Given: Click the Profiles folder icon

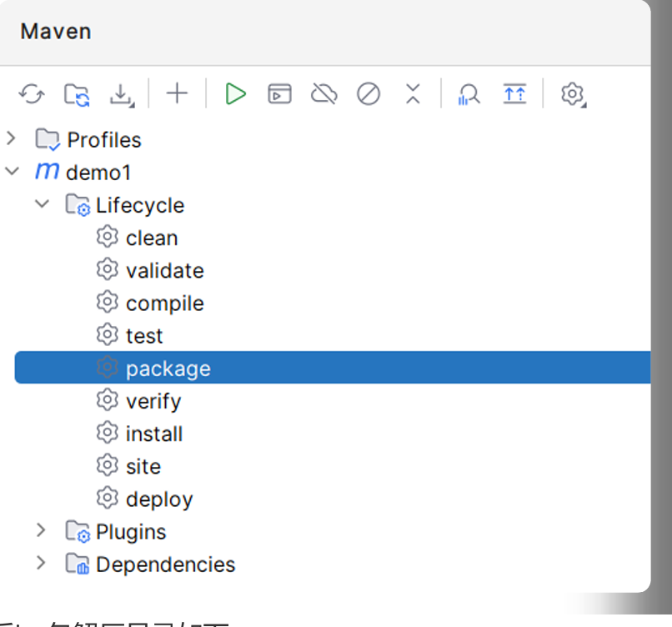Looking at the screenshot, I should click(48, 139).
